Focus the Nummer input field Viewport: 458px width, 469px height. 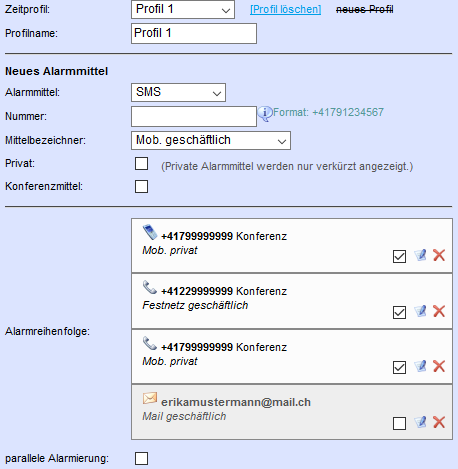pos(194,116)
